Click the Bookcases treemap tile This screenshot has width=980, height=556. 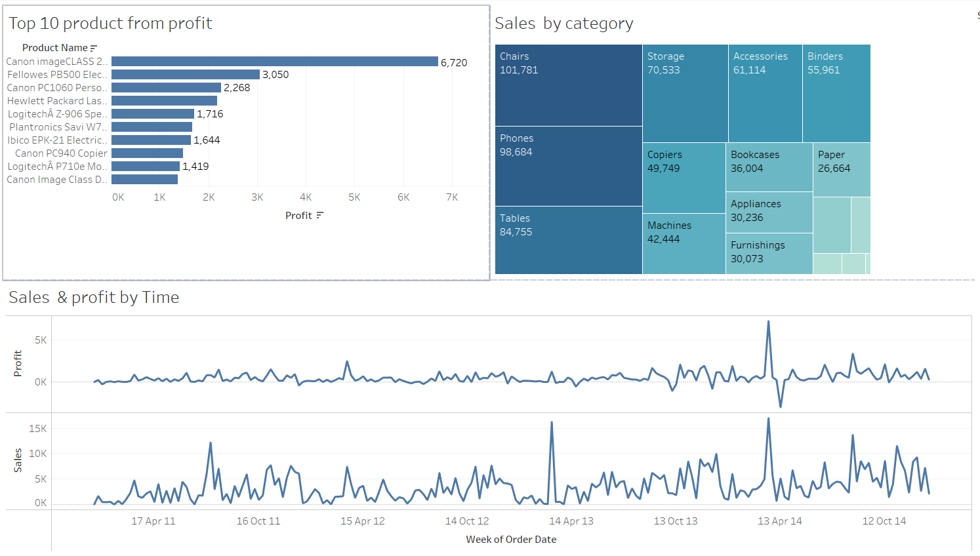(769, 167)
